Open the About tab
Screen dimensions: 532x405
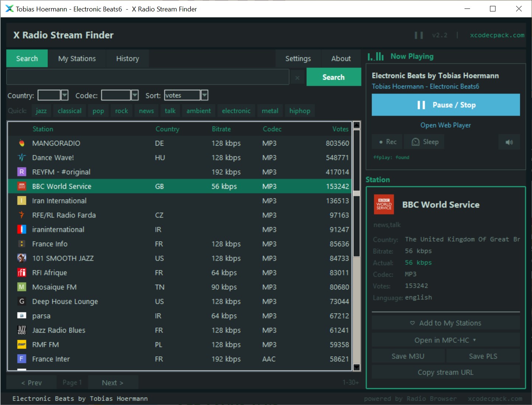341,58
